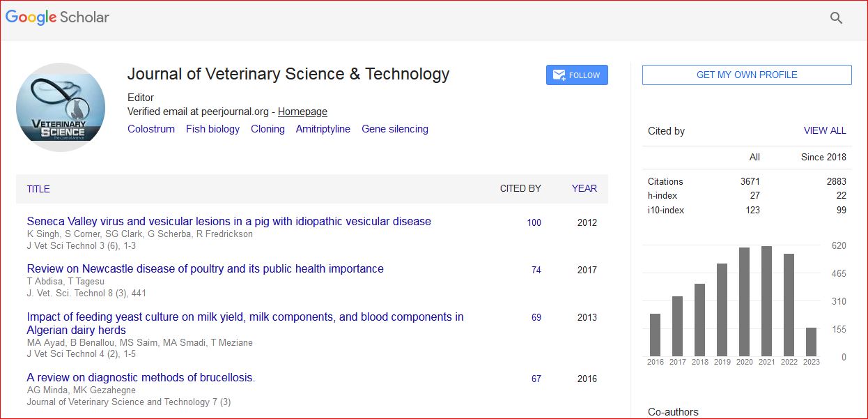The image size is (868, 419).
Task: Click View All in Cited by panel
Action: pyautogui.click(x=825, y=130)
